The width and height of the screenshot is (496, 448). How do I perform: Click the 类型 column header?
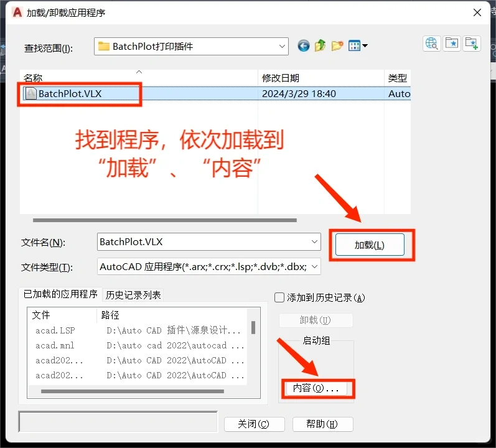tap(398, 78)
